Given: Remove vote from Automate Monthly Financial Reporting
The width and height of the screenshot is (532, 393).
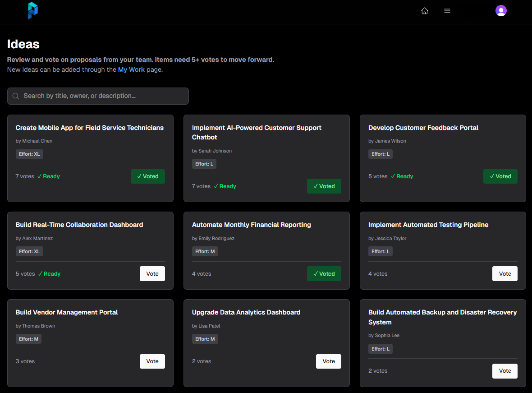Looking at the screenshot, I should [x=324, y=274].
